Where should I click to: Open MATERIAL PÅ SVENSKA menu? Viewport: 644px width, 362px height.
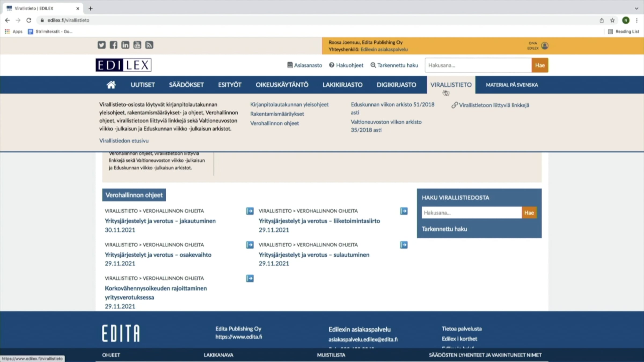(512, 85)
